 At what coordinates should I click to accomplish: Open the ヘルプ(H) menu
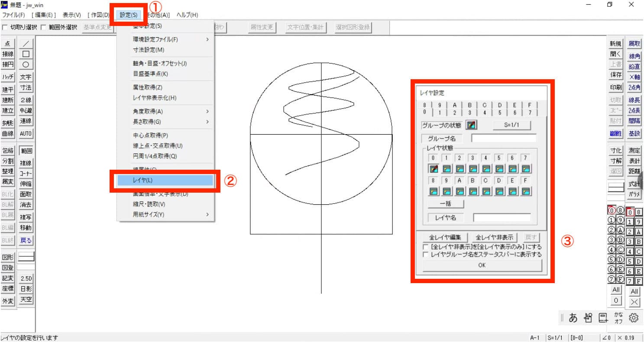pyautogui.click(x=188, y=15)
